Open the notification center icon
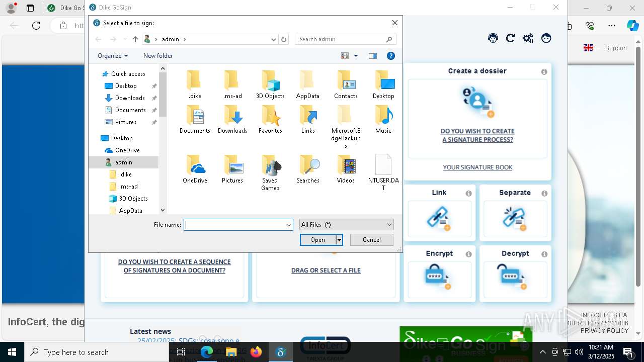 tap(628, 352)
